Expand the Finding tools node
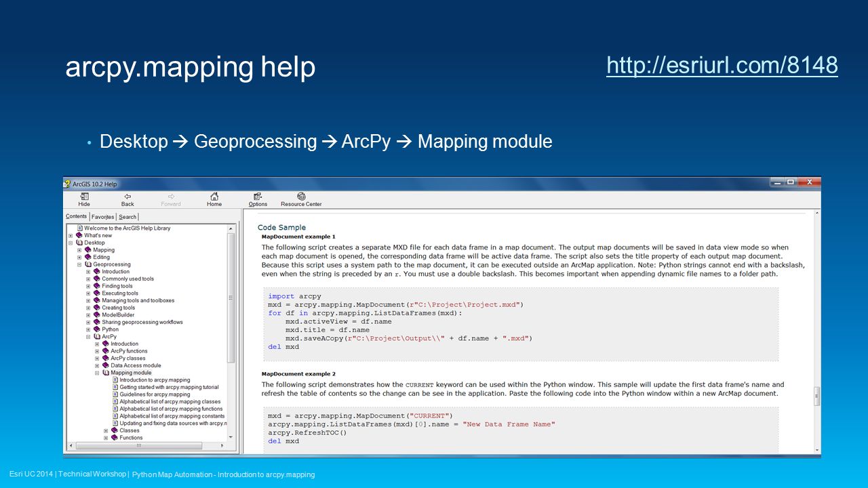The height and width of the screenshot is (488, 868). 88,286
